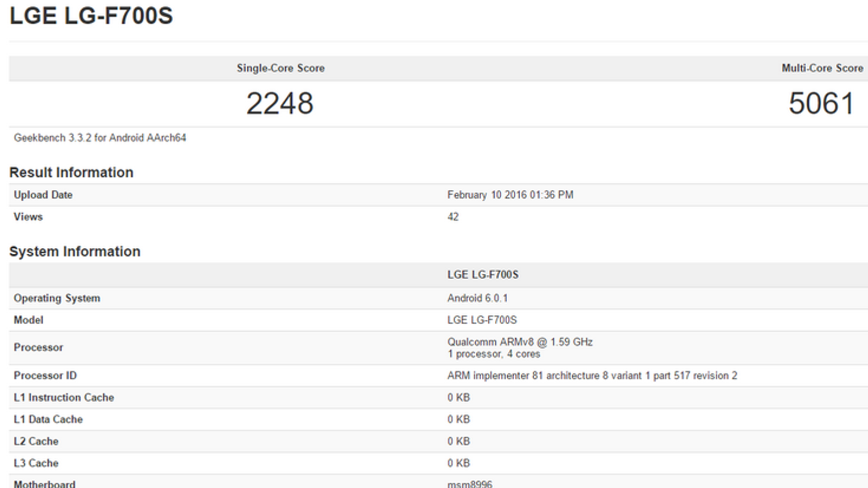Click the Result Information heading
This screenshot has height=488, width=868.
(71, 172)
